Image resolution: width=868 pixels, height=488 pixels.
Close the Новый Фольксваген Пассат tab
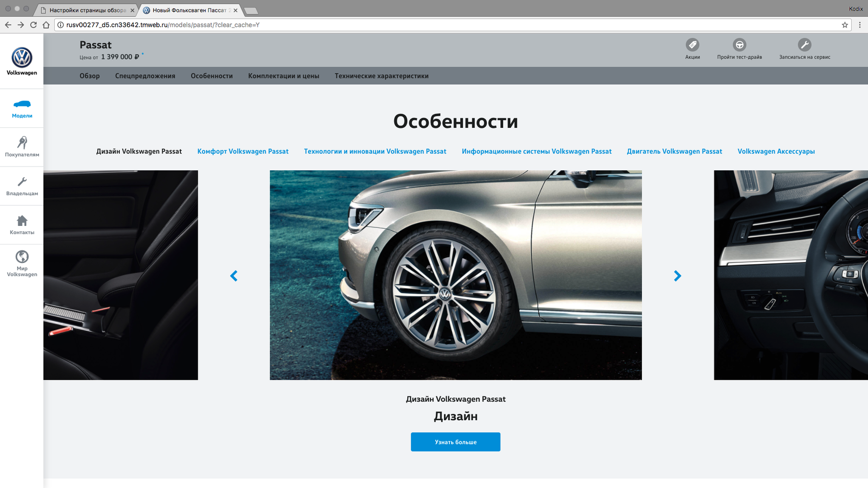coord(235,10)
